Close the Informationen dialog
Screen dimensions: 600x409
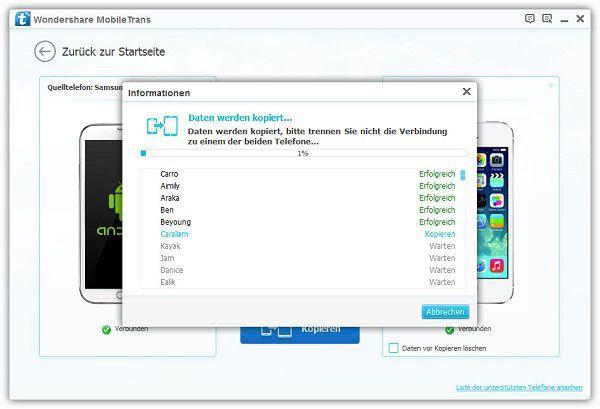466,92
